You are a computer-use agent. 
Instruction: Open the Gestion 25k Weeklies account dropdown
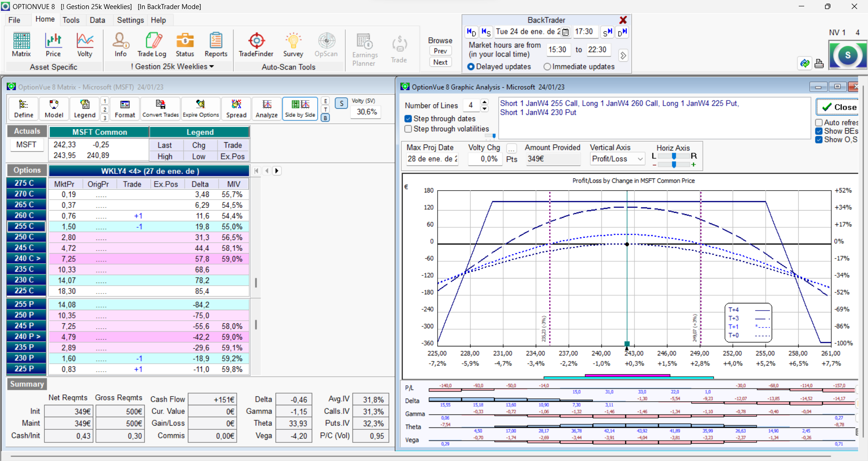pyautogui.click(x=172, y=67)
